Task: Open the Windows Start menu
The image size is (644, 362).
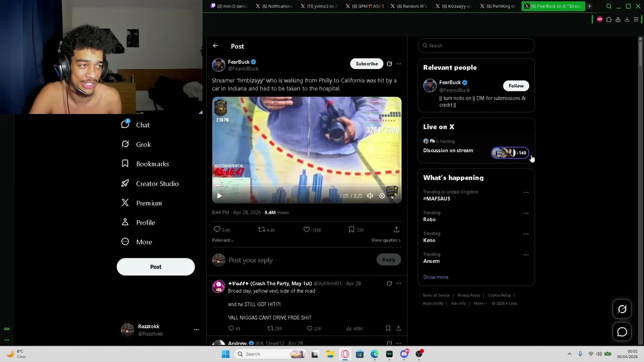Action: [x=225, y=354]
